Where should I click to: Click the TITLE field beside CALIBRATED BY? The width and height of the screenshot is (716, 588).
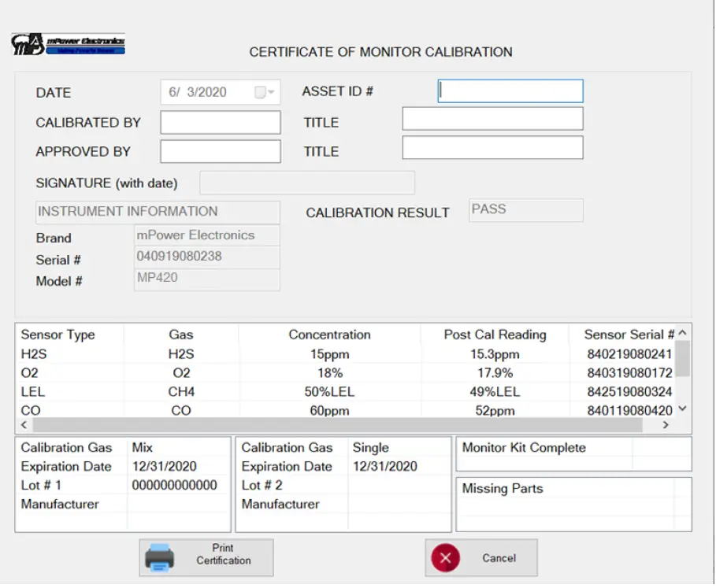coord(492,118)
